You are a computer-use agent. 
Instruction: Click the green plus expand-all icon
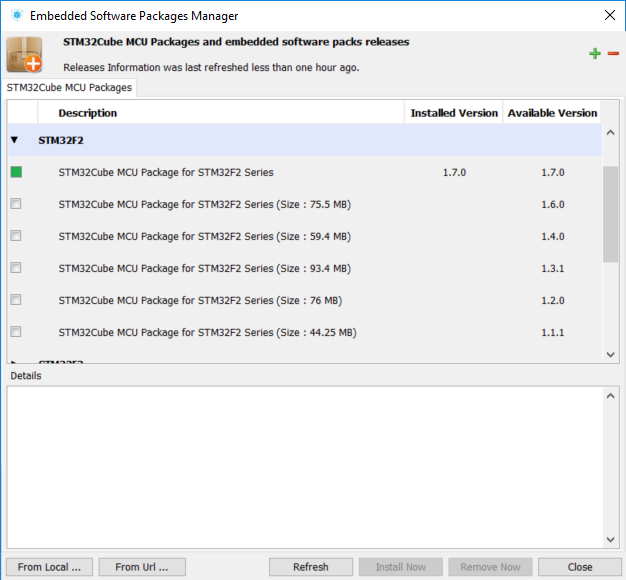click(x=595, y=53)
